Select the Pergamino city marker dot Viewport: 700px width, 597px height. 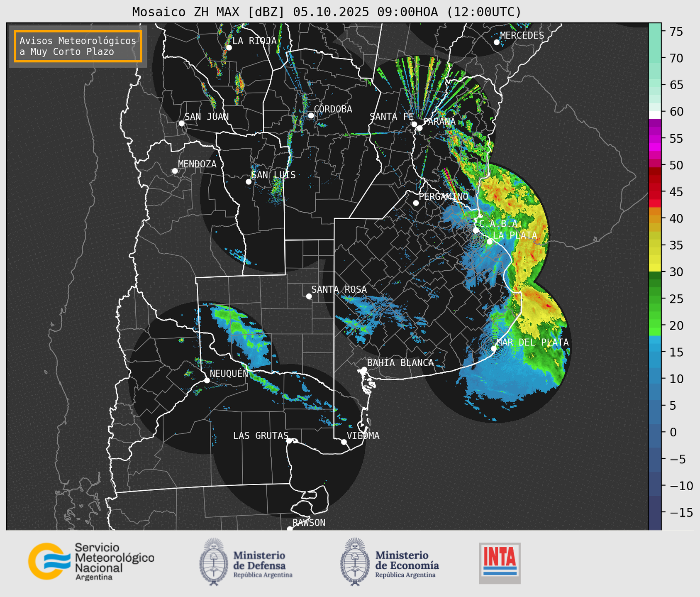(416, 203)
